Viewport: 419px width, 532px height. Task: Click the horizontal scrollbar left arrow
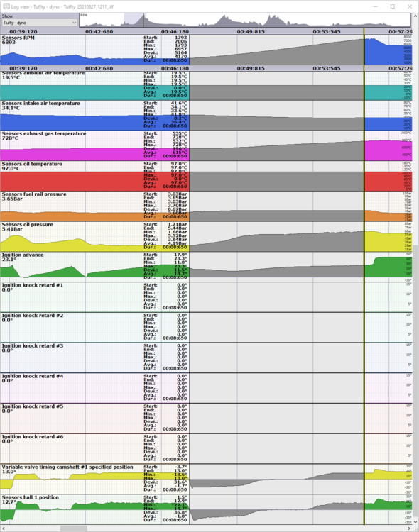coord(4,528)
